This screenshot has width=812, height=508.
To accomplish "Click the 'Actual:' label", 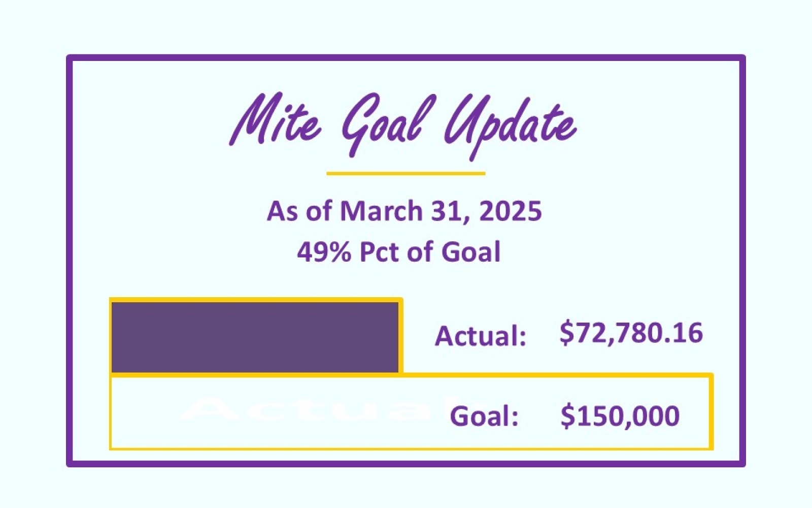I will [481, 336].
